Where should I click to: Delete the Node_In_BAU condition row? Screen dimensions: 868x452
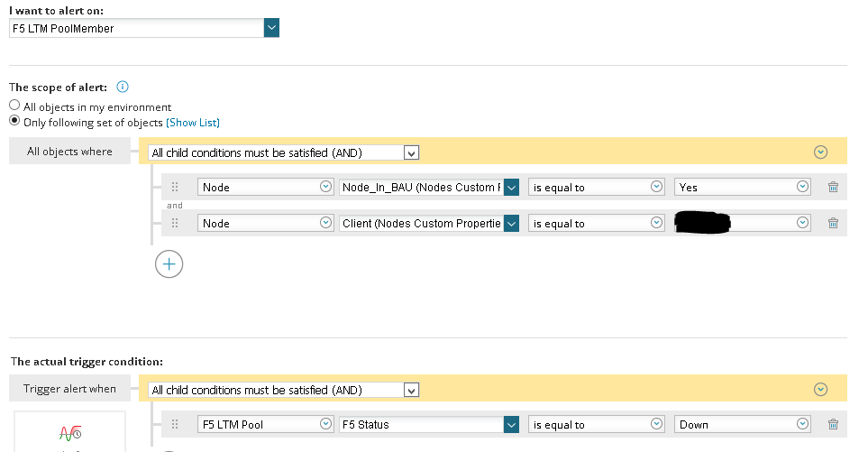pyautogui.click(x=833, y=188)
